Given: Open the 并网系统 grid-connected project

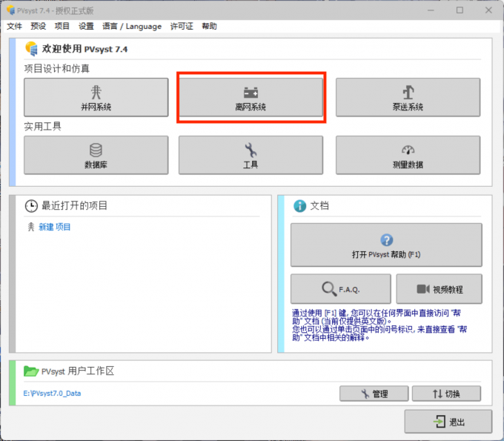Looking at the screenshot, I should (96, 98).
